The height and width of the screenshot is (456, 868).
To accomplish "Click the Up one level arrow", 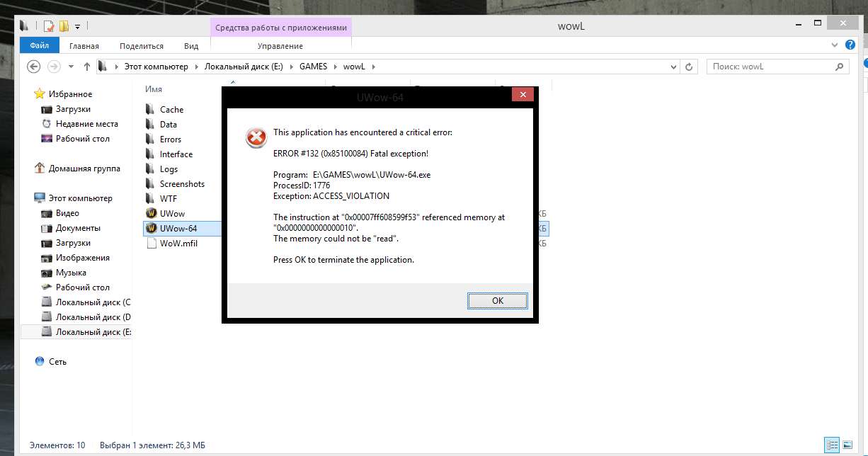I will click(87, 67).
